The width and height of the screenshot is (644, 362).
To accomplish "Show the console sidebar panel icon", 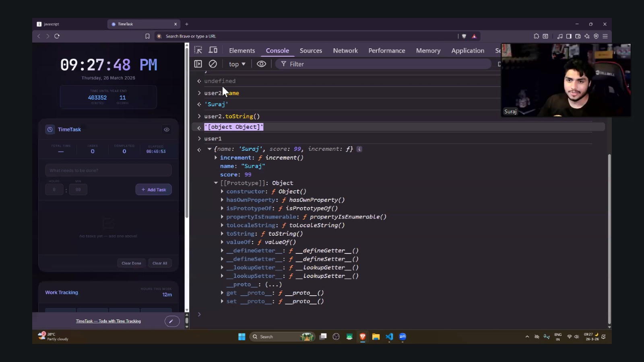I will coord(198,64).
